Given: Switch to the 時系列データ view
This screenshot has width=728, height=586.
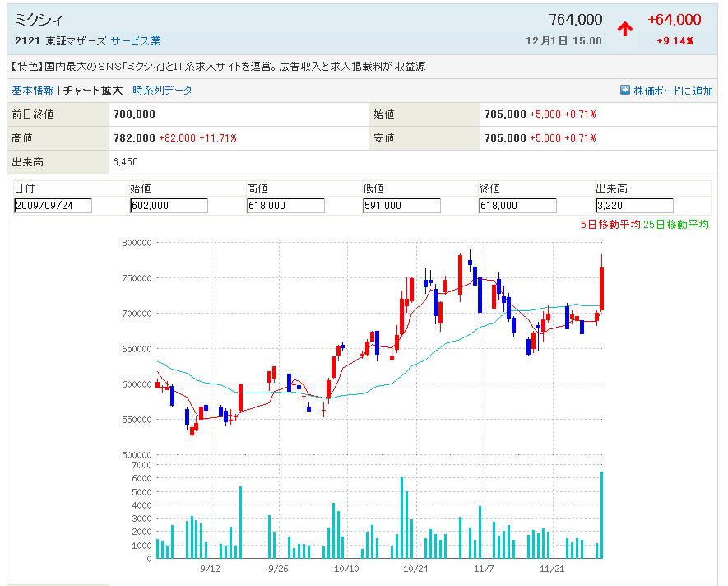Looking at the screenshot, I should (x=162, y=91).
